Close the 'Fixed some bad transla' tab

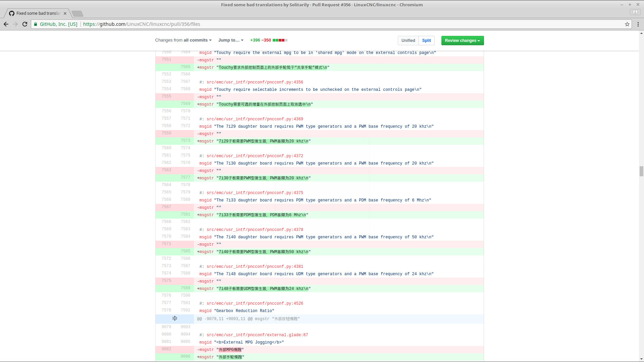(65, 13)
